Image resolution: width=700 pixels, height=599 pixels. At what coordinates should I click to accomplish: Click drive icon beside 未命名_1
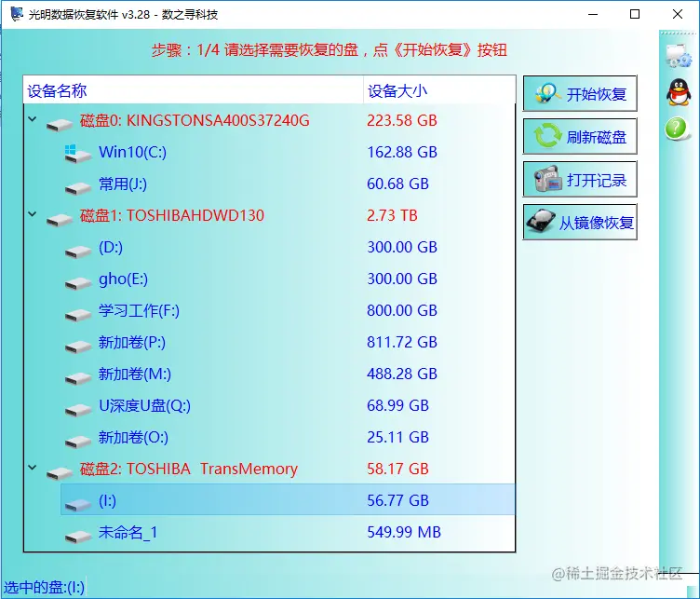pos(78,536)
